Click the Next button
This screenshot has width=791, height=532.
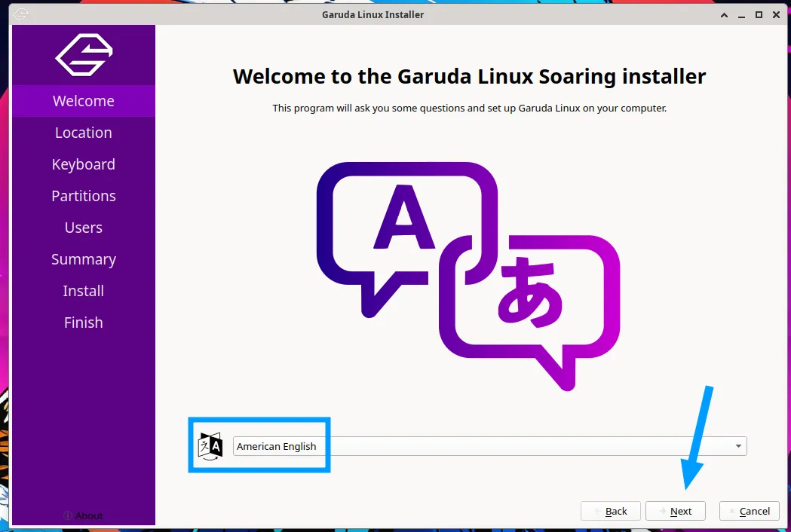click(676, 512)
